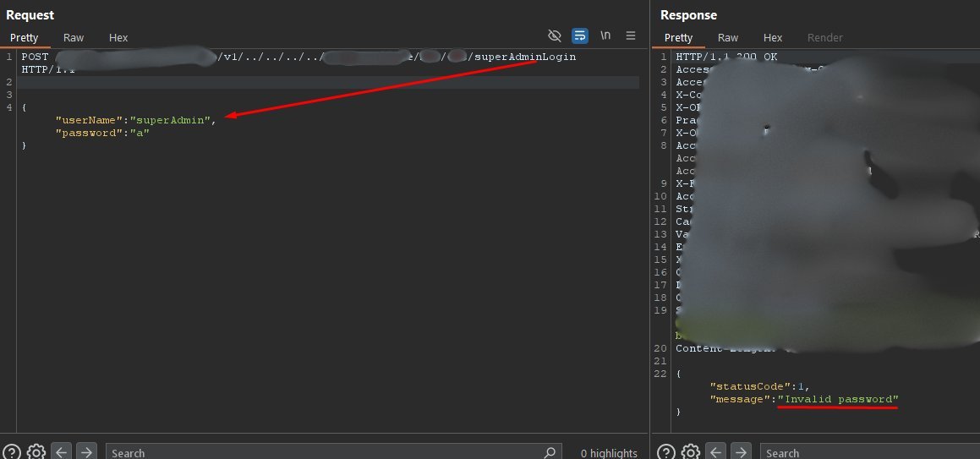This screenshot has height=459, width=980.
Task: Click the password value "a" in request
Action: coord(140,133)
